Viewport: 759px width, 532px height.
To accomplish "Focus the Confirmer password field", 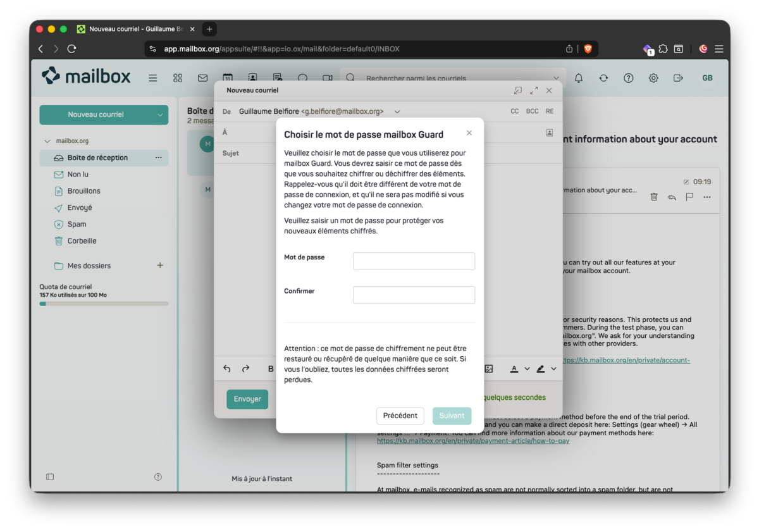I will pos(414,295).
